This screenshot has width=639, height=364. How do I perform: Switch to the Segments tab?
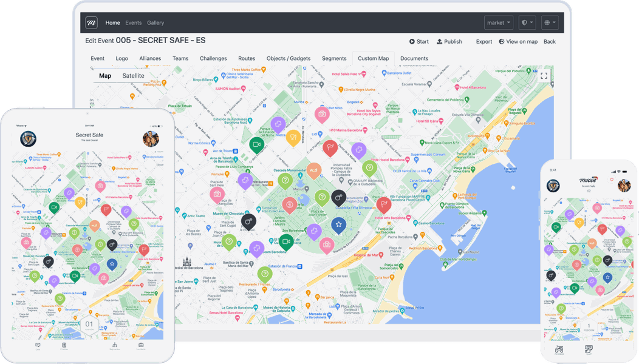coord(334,58)
